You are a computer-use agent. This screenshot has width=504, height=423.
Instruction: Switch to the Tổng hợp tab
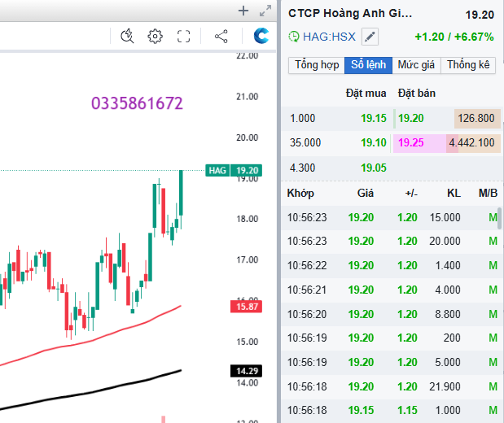pyautogui.click(x=317, y=65)
